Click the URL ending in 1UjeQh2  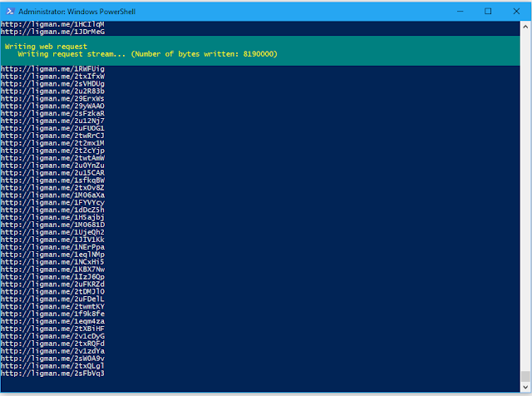click(x=52, y=233)
